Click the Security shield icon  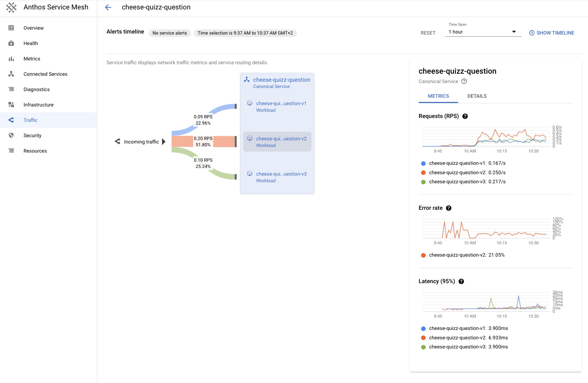pos(11,135)
